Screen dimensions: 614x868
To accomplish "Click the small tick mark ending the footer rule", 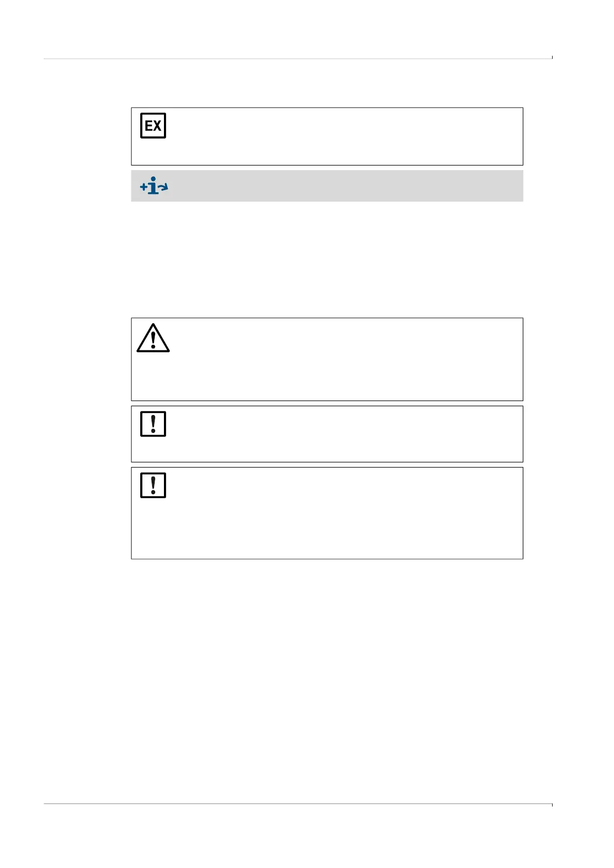I will [552, 805].
